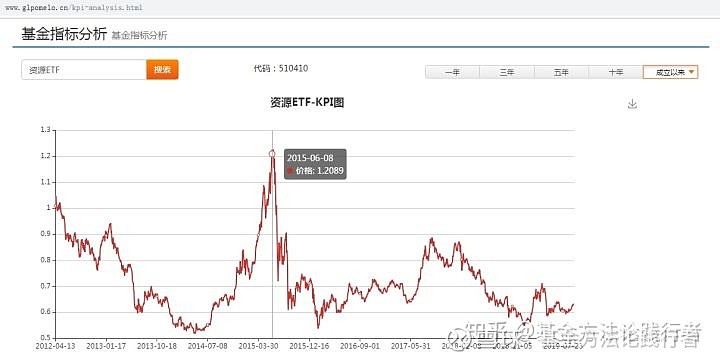This screenshot has width=720, height=361.
Task: Click the y-axis label 1.1
Action: (45, 182)
